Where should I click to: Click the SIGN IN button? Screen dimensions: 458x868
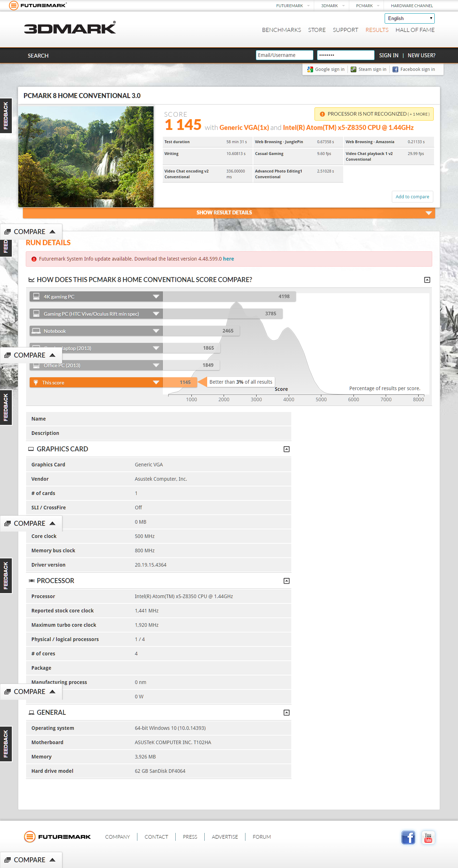389,55
